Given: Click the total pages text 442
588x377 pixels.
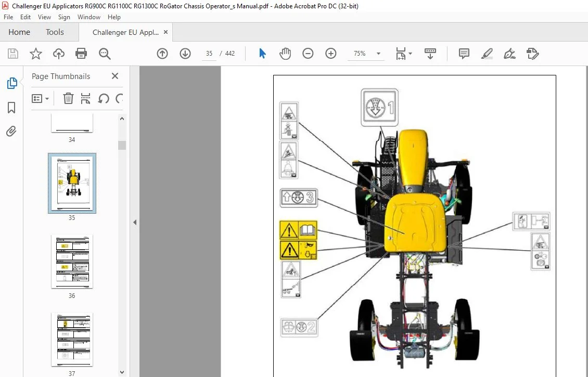Looking at the screenshot, I should point(230,54).
